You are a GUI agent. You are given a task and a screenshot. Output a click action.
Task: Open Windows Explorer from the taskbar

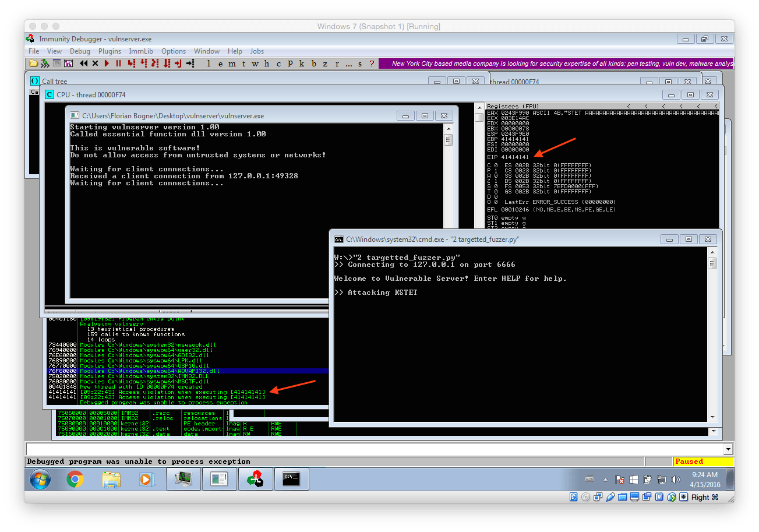coord(111,480)
